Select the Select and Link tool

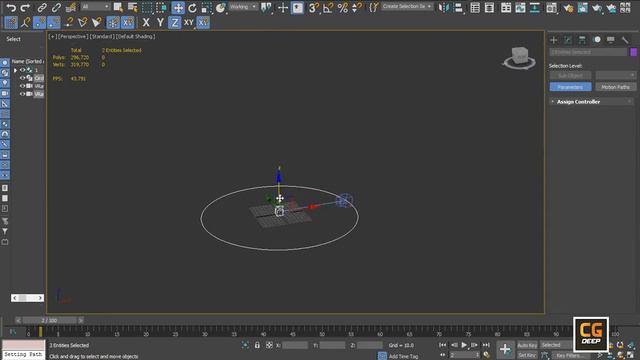click(42, 7)
